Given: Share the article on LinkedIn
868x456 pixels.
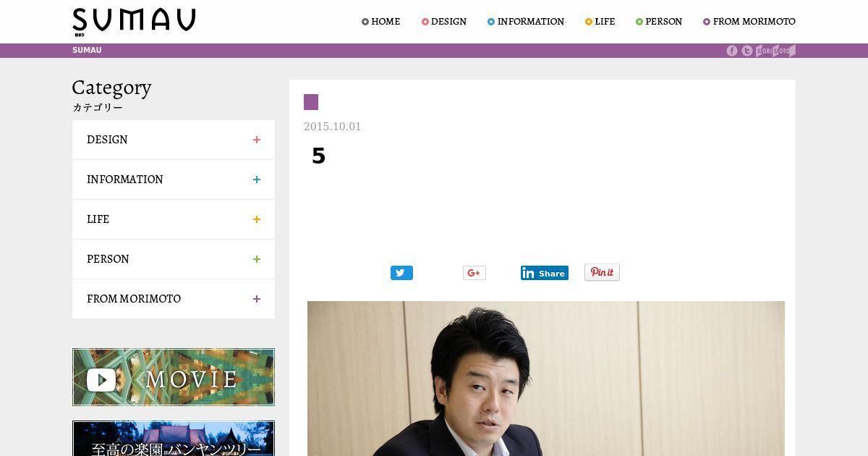Looking at the screenshot, I should click(x=545, y=273).
